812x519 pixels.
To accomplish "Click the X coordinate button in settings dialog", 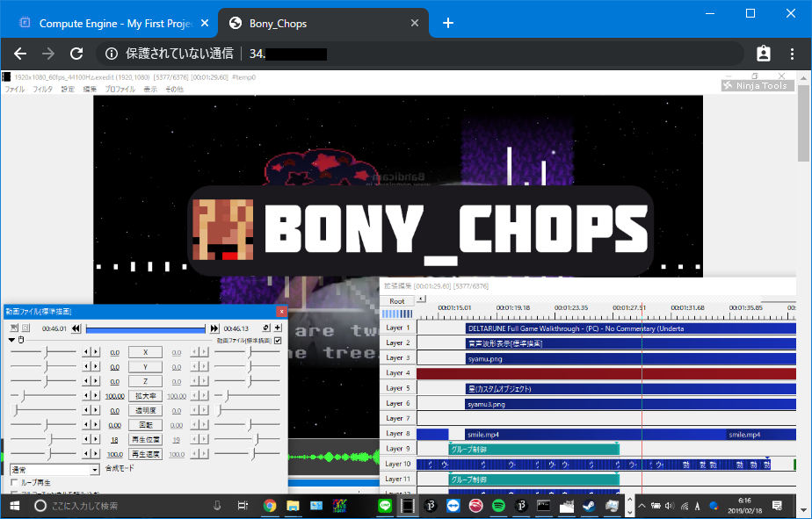I will click(x=145, y=352).
